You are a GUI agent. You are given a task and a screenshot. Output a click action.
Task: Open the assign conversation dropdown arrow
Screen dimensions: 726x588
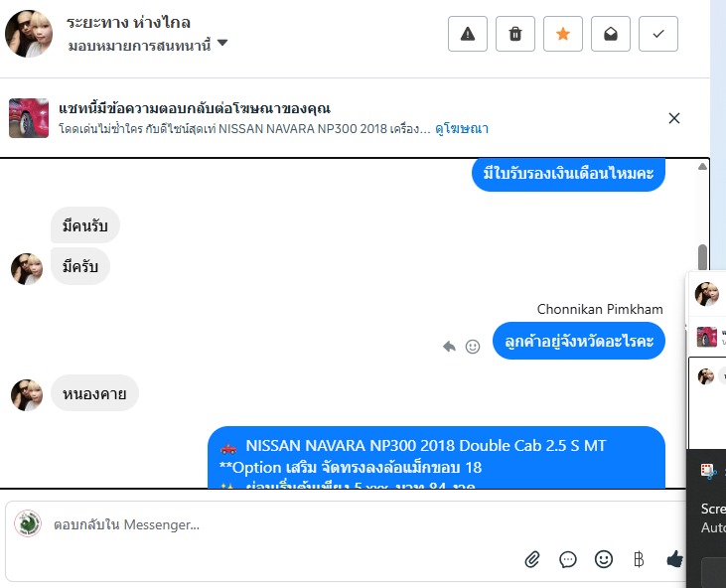coord(222,43)
